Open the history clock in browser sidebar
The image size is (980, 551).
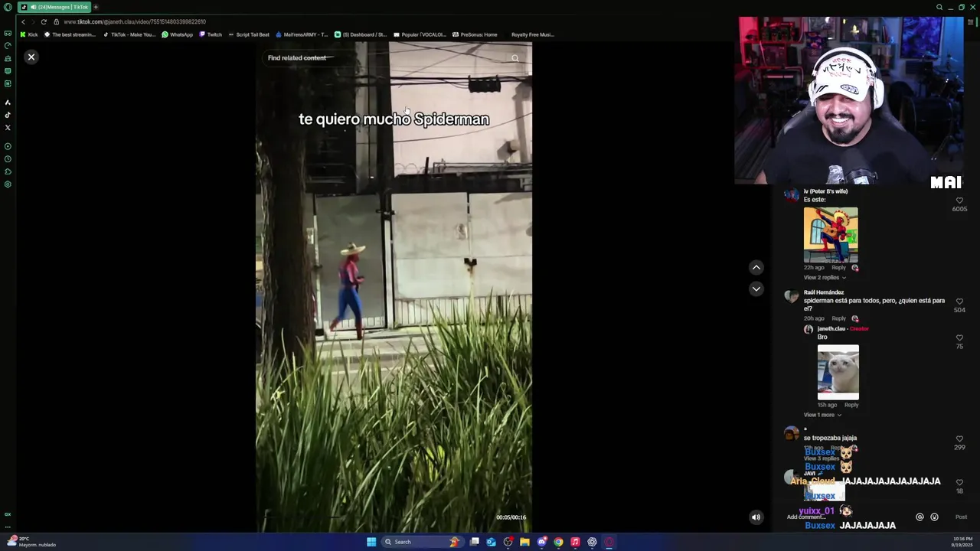pyautogui.click(x=8, y=159)
